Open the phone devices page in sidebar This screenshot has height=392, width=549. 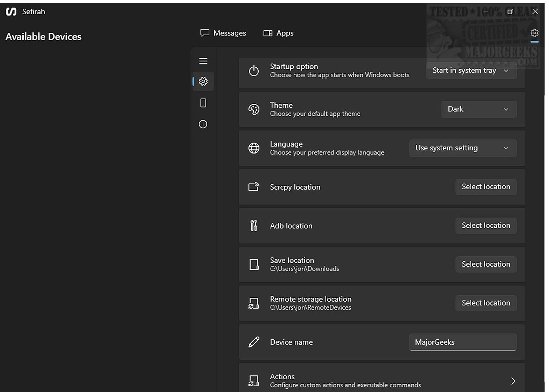point(203,103)
